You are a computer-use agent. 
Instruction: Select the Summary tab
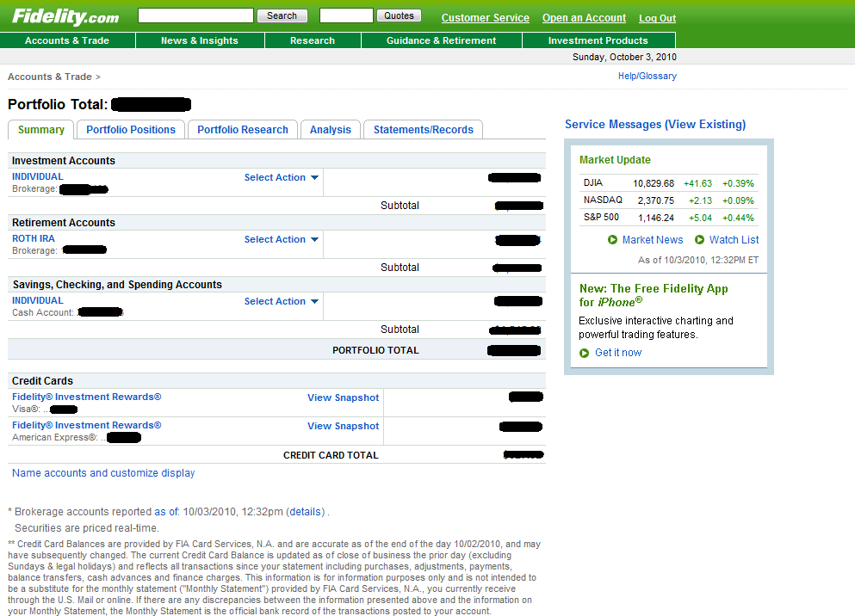pos(40,130)
